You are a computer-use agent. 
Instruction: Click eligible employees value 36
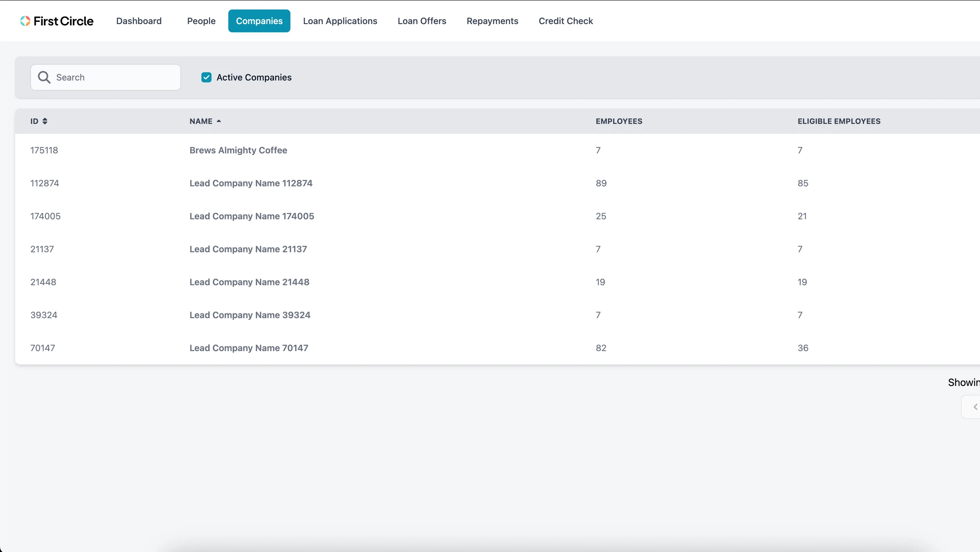point(803,348)
